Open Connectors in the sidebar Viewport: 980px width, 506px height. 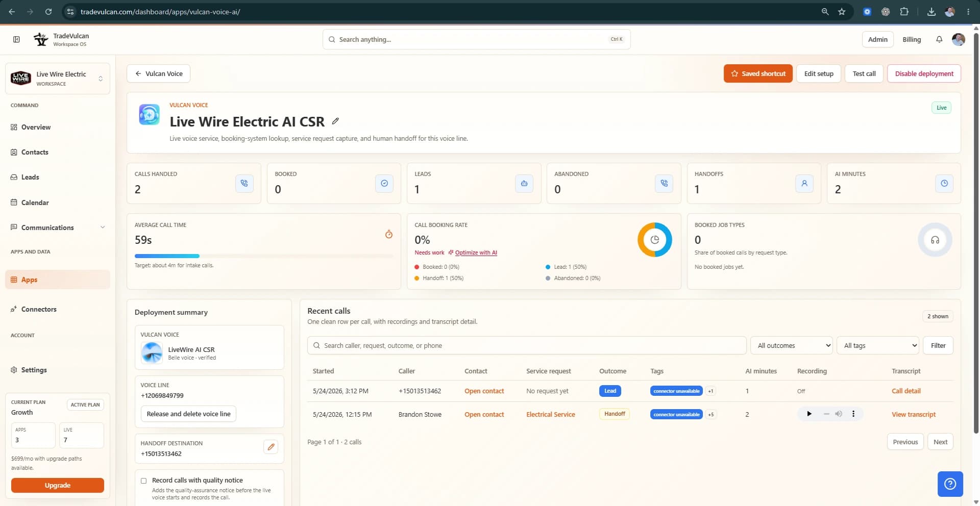39,309
